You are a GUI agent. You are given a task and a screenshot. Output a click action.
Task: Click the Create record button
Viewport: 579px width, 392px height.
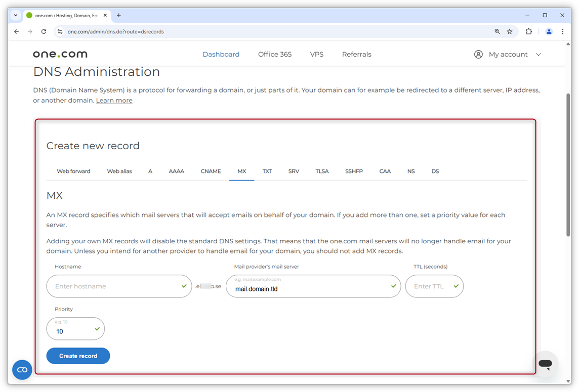coord(78,356)
